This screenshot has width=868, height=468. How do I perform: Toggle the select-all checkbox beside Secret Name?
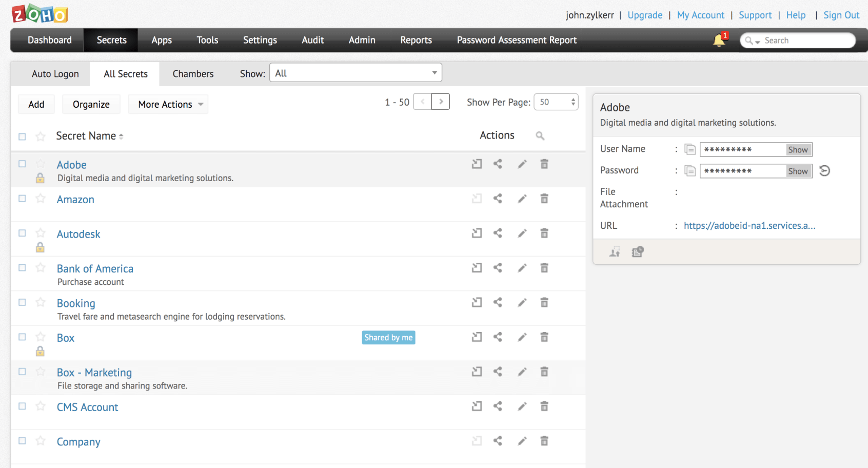coord(22,136)
